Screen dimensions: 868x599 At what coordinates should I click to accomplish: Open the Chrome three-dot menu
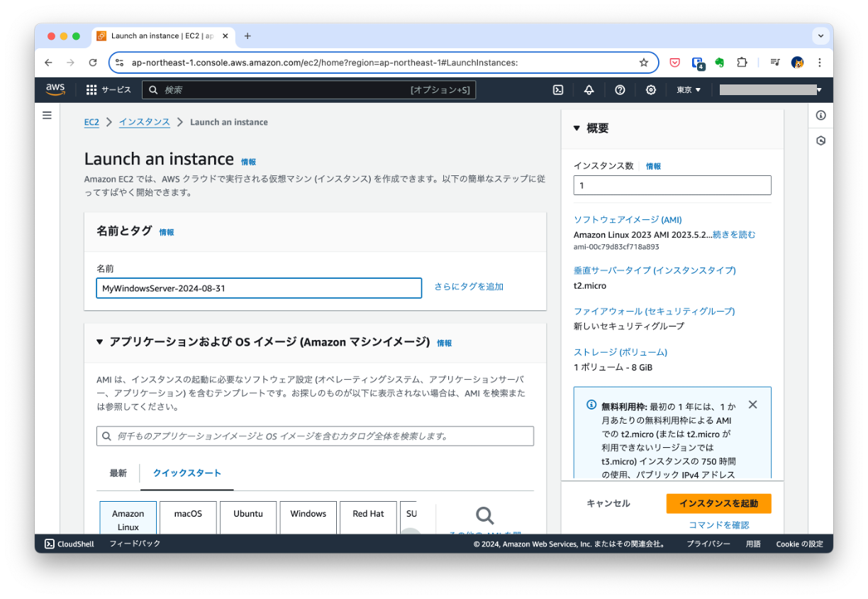tap(820, 62)
